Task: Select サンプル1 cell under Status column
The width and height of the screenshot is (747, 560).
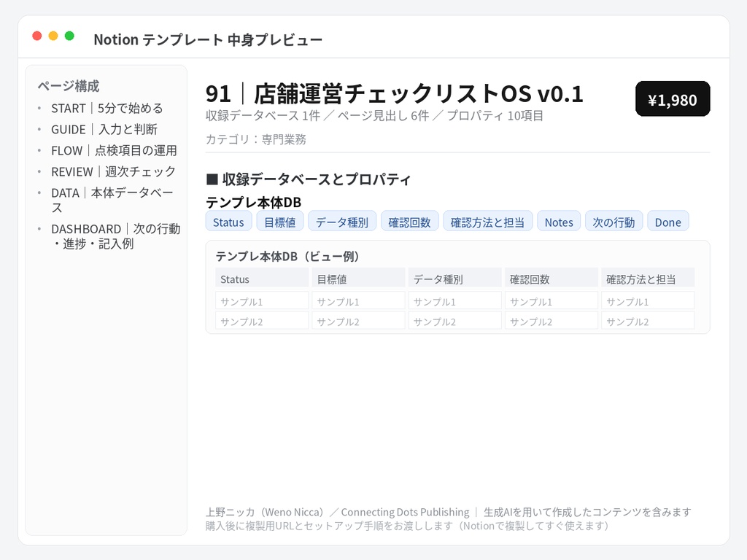Action: click(x=262, y=300)
